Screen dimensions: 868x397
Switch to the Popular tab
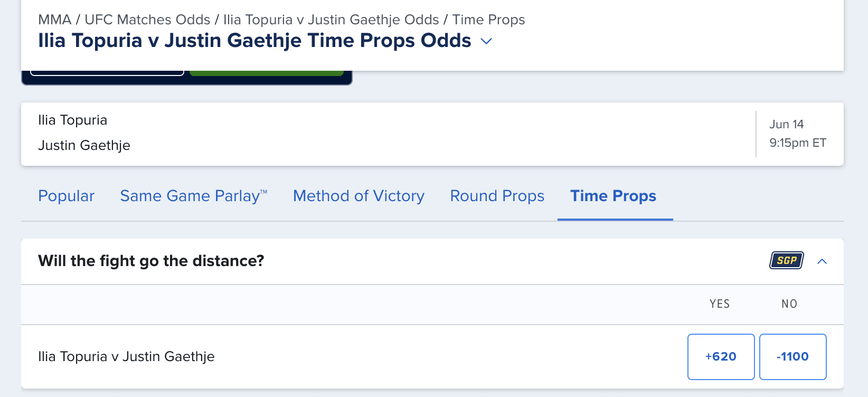click(x=66, y=196)
